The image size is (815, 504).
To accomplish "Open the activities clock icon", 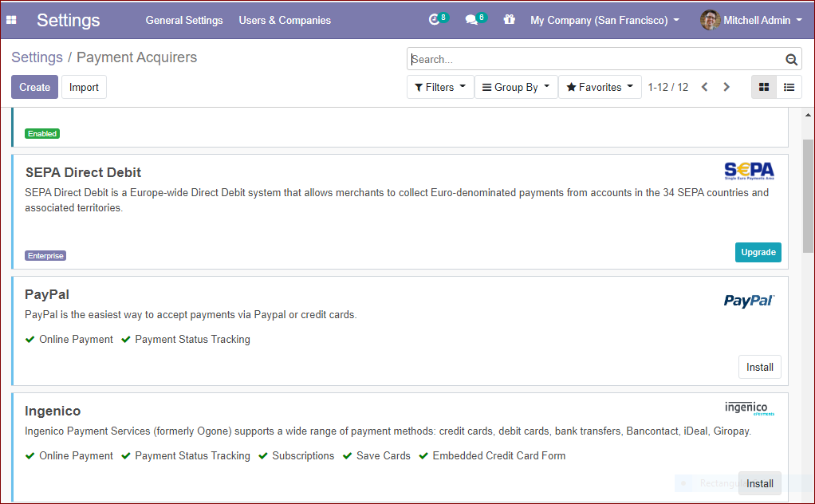I will 434,20.
